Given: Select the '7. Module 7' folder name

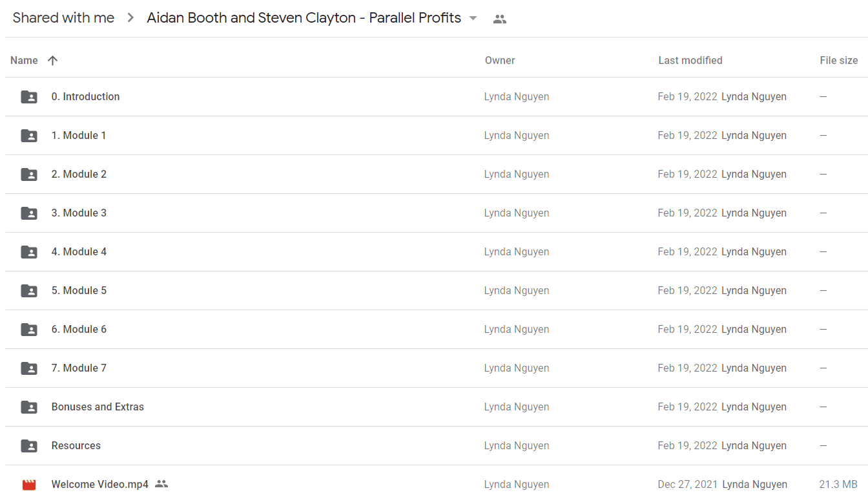Looking at the screenshot, I should point(79,368).
